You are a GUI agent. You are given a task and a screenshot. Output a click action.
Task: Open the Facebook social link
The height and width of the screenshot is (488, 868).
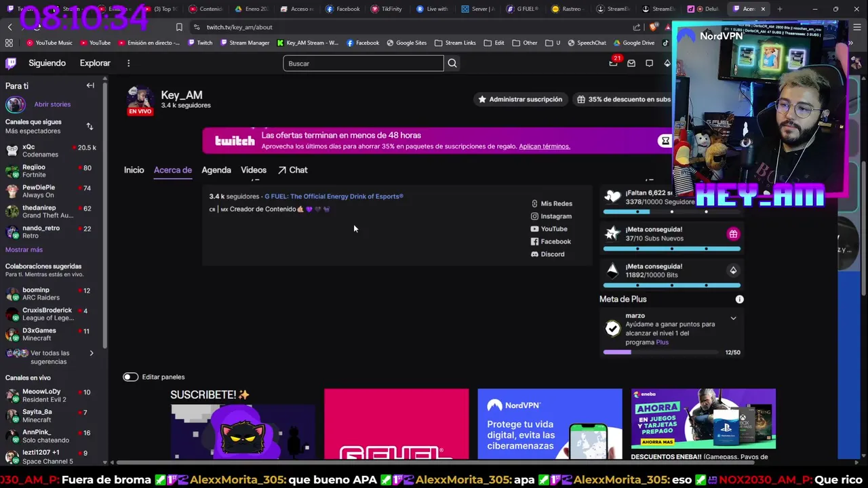coord(550,241)
